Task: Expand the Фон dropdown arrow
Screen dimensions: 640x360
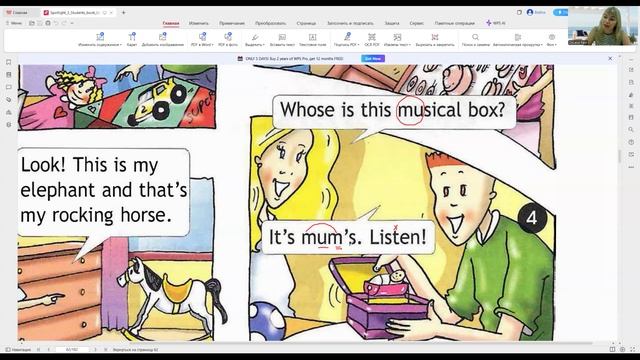Action: [x=556, y=45]
